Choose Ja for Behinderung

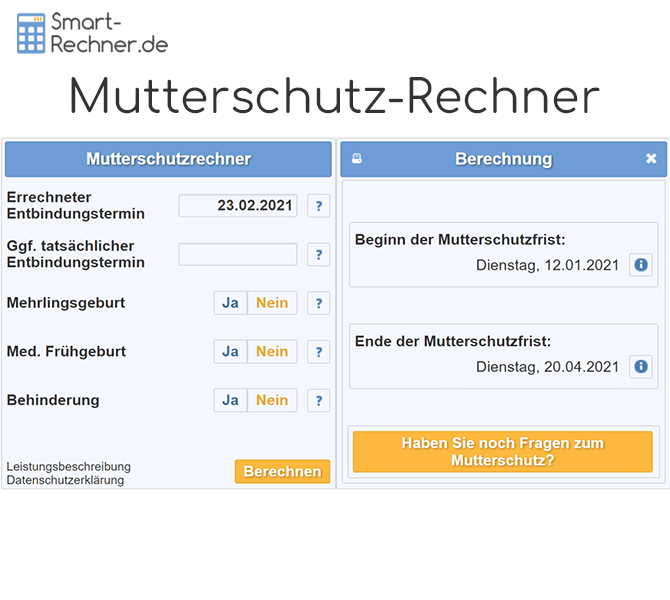click(x=230, y=401)
